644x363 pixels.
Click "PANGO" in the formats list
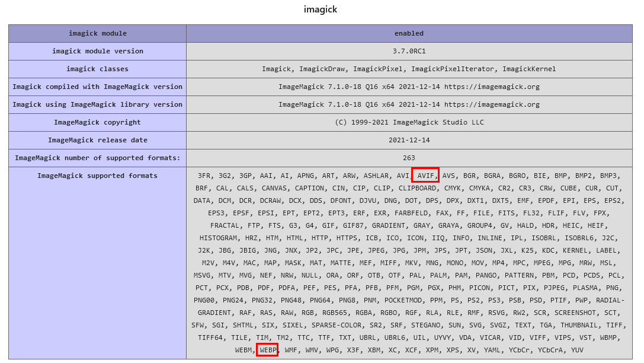[x=486, y=275]
